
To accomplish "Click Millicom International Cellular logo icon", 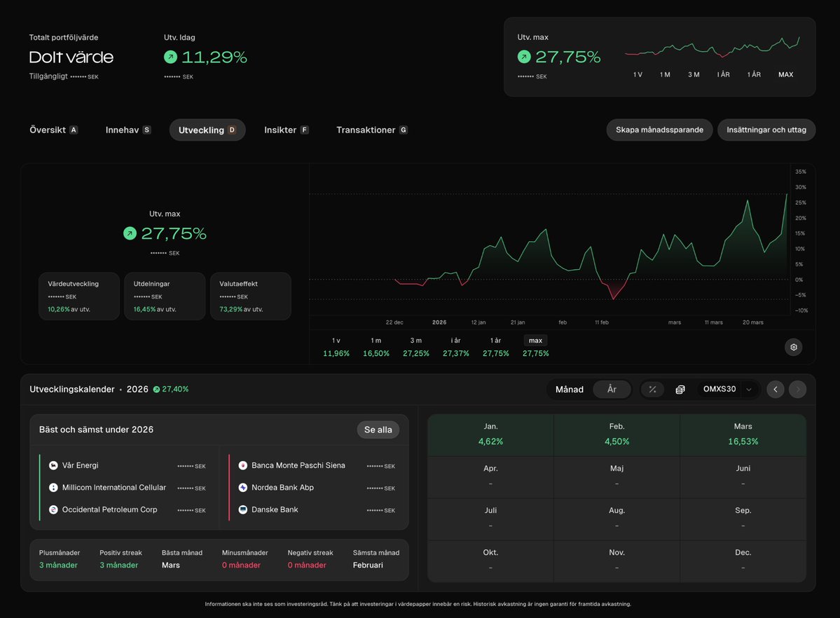I will point(53,487).
